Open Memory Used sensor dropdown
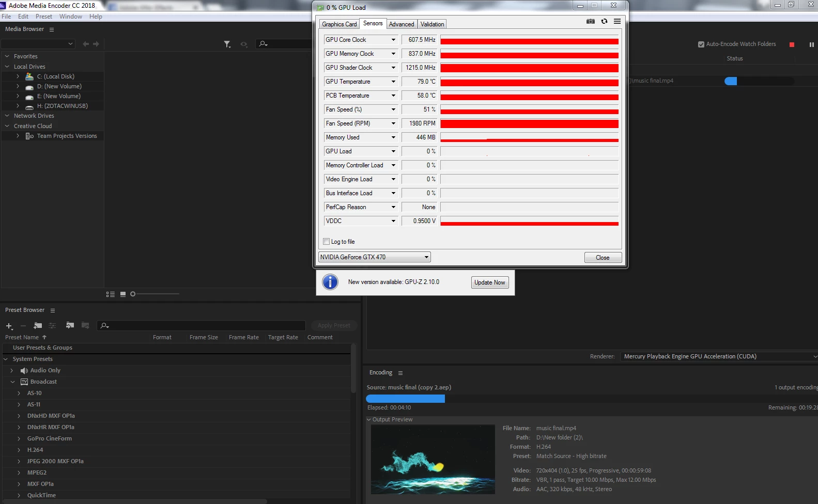The height and width of the screenshot is (504, 818). 393,137
